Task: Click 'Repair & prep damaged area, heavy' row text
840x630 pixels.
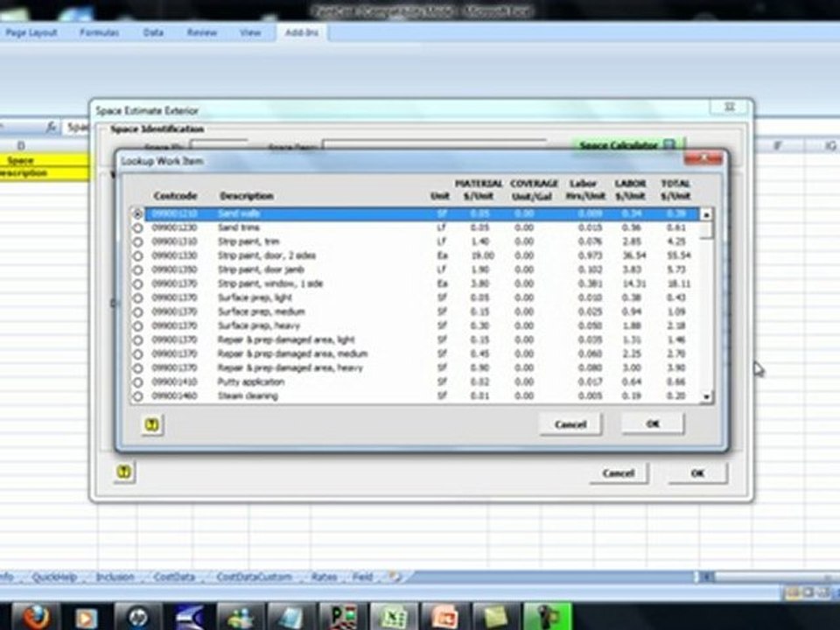Action: [290, 367]
